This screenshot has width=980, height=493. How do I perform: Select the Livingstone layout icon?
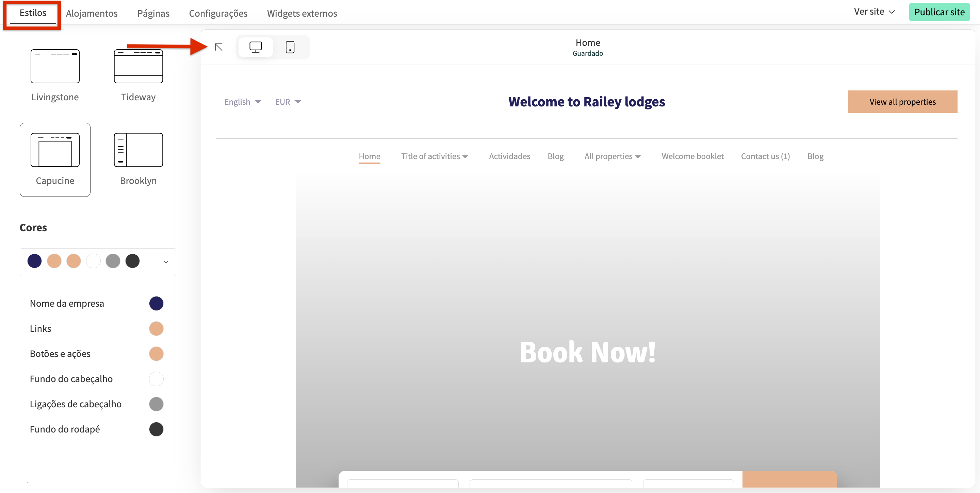click(x=55, y=67)
